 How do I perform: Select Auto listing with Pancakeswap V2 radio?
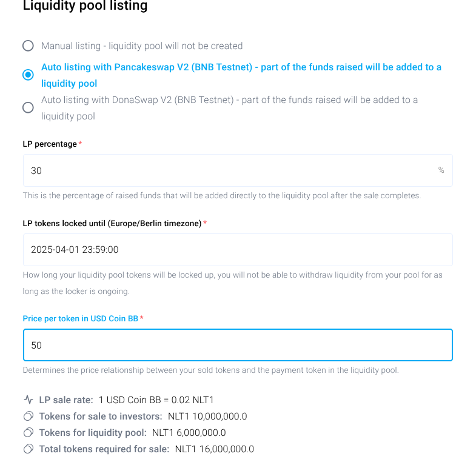[x=28, y=75]
